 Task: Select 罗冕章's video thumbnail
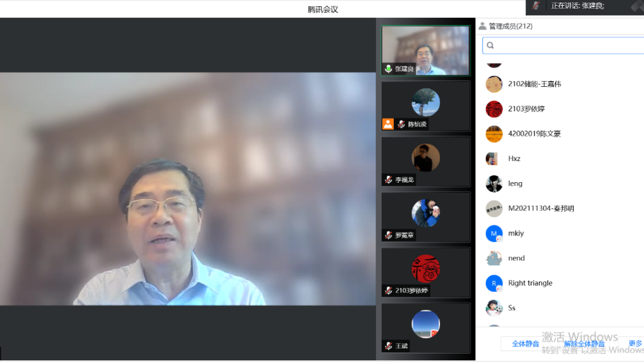425,217
